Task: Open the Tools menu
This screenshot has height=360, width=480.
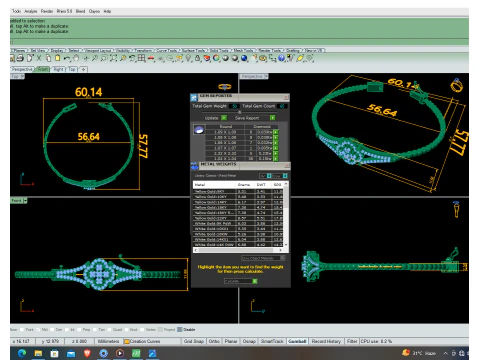Action: pyautogui.click(x=16, y=11)
